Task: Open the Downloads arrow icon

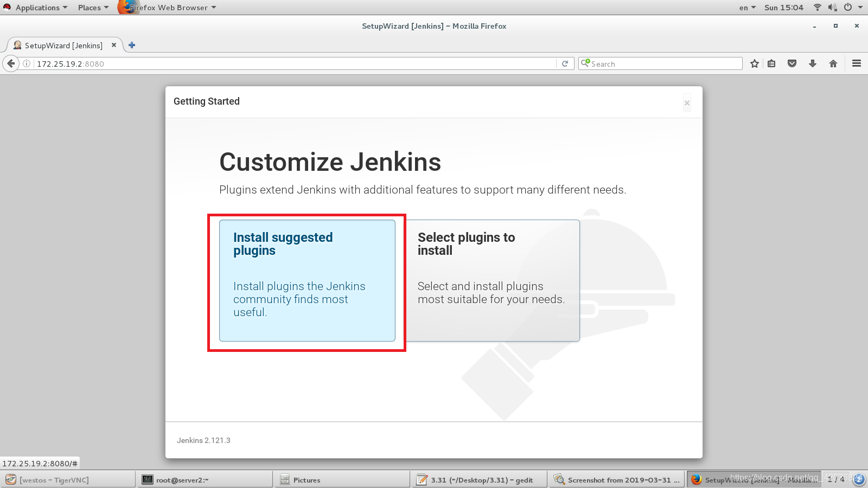Action: point(813,63)
